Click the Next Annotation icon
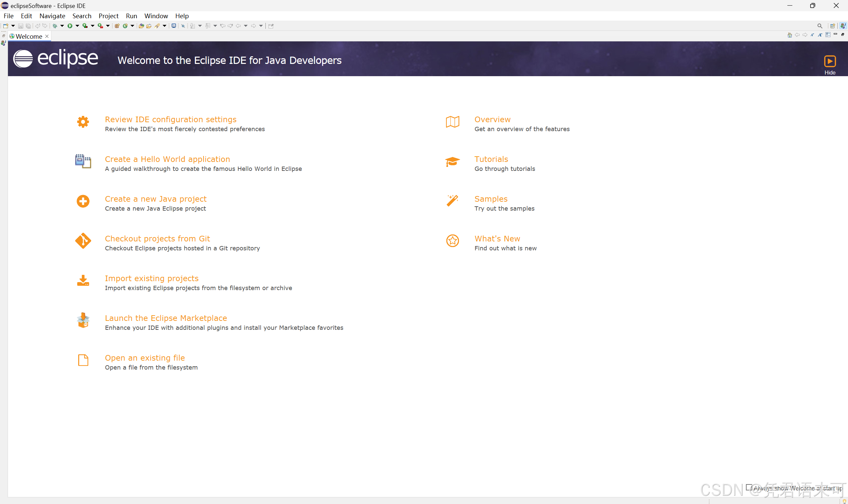Screen dimensions: 848x504 tap(193, 26)
